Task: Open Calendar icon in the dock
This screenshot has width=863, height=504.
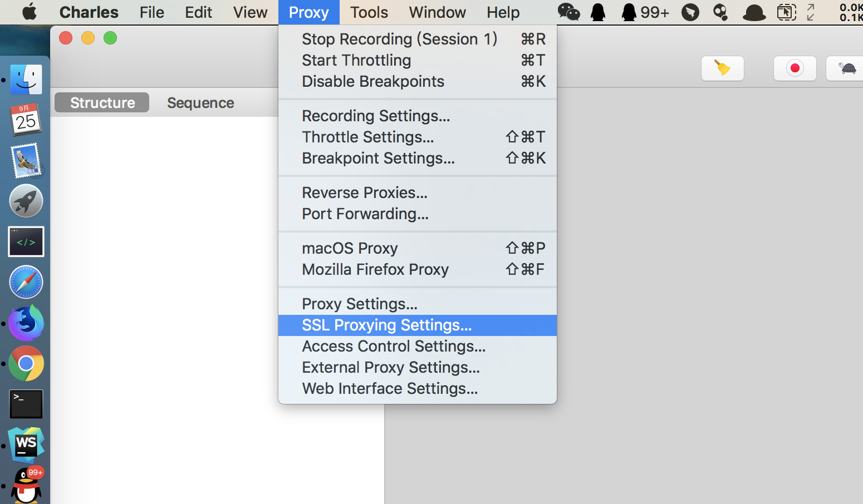Action: point(26,120)
